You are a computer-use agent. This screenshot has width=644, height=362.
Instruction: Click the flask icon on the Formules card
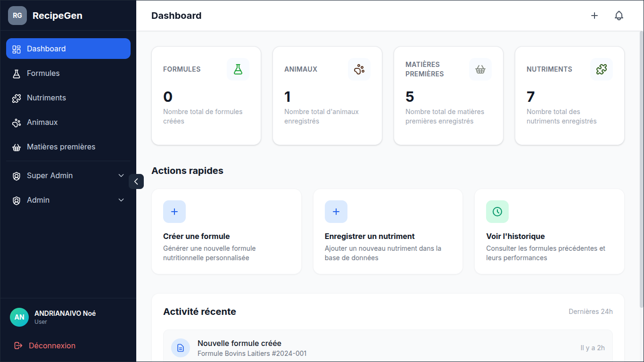click(x=238, y=69)
